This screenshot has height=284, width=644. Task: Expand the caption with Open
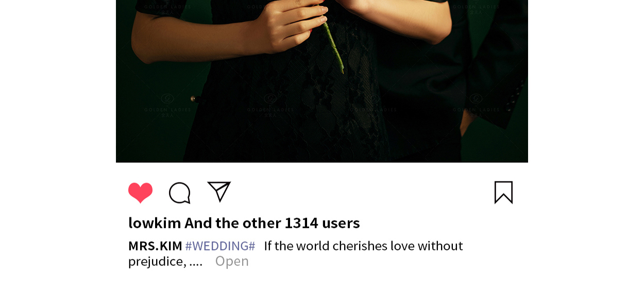(232, 261)
